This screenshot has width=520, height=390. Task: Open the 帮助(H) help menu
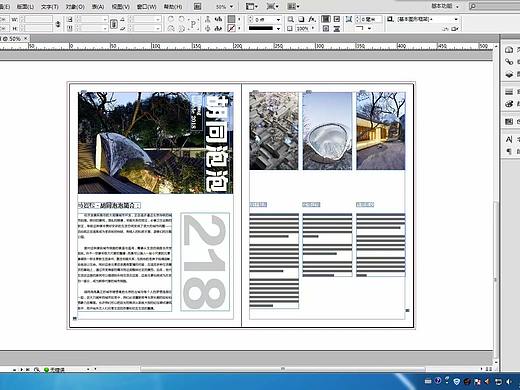(x=173, y=6)
